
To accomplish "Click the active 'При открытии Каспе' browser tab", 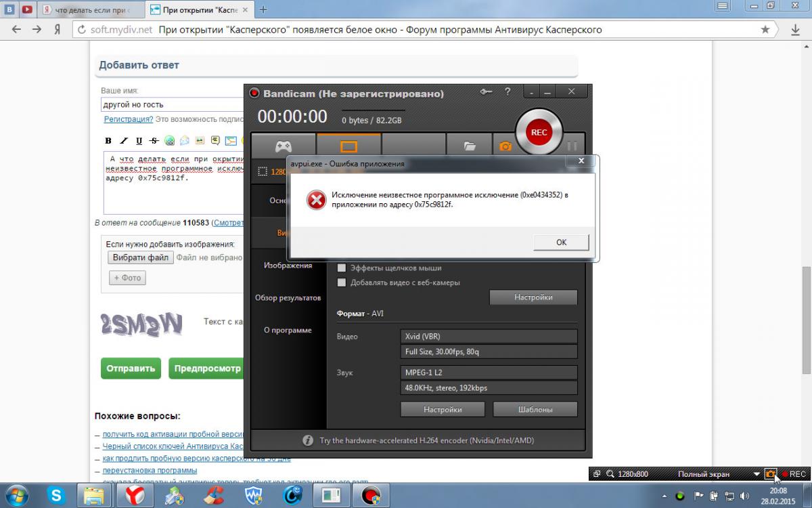I will [x=198, y=10].
